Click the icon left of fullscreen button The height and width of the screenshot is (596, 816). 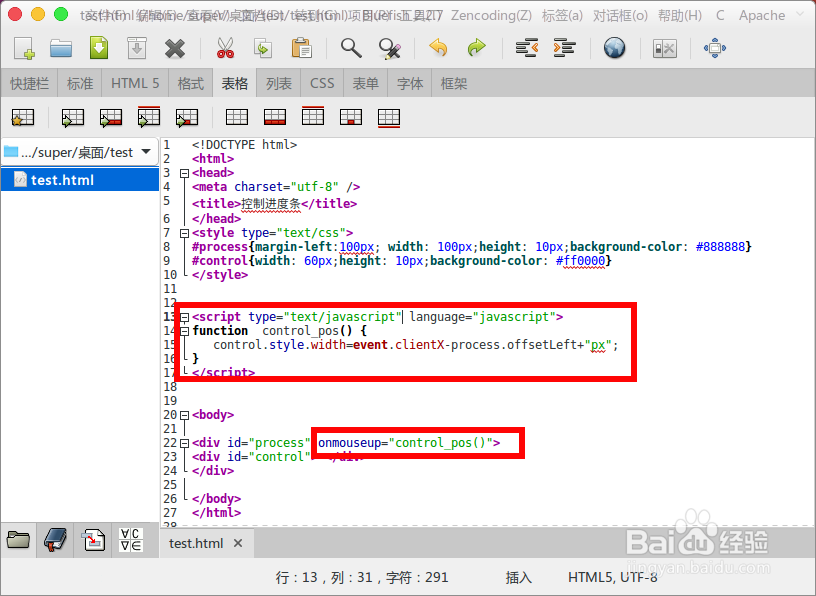pos(665,48)
